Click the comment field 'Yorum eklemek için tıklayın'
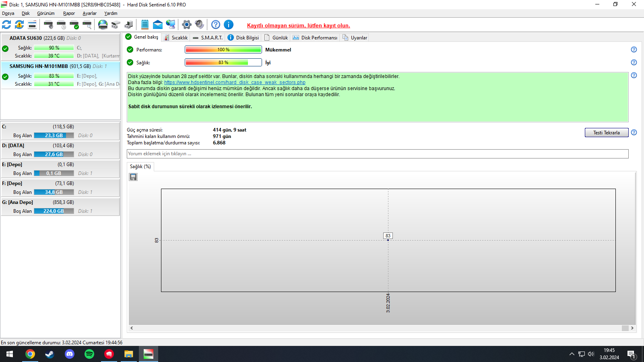Screen dimensions: 644x362 (x=378, y=154)
